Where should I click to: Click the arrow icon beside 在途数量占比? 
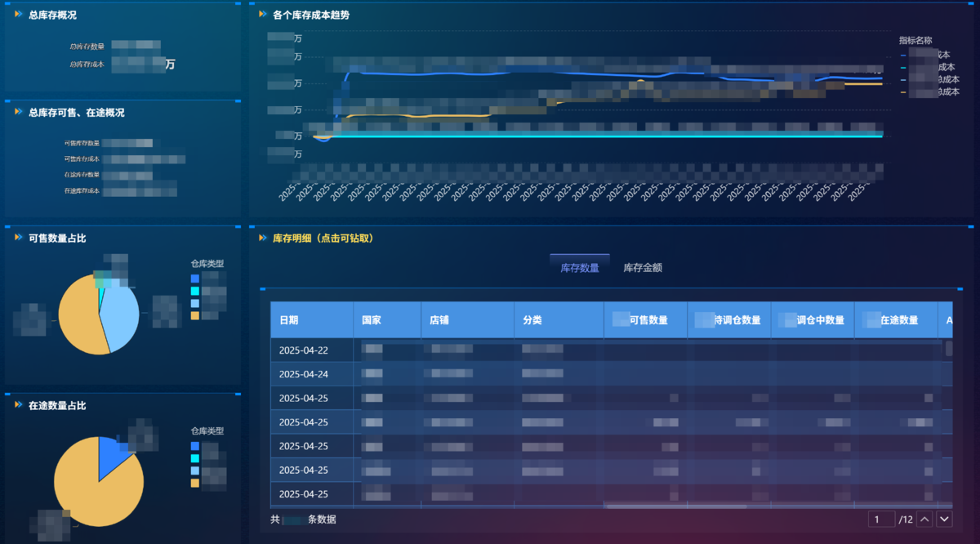pos(18,405)
